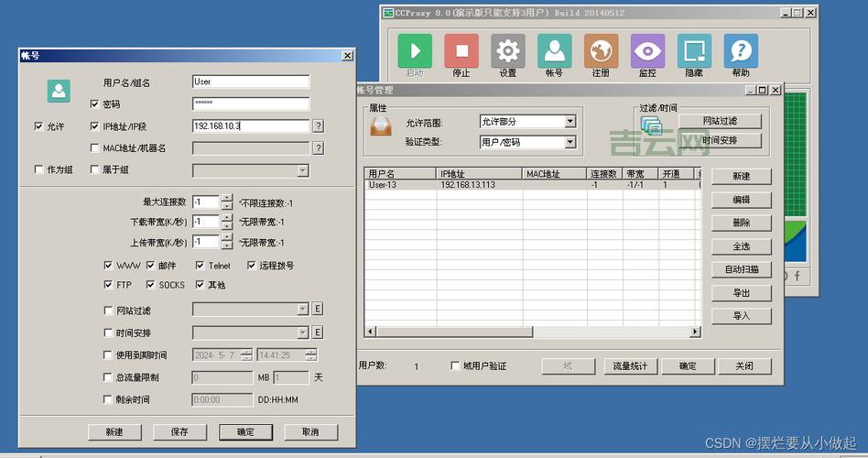The height and width of the screenshot is (458, 868).
Task: Click the Register (注册) globe icon
Action: coord(601,51)
